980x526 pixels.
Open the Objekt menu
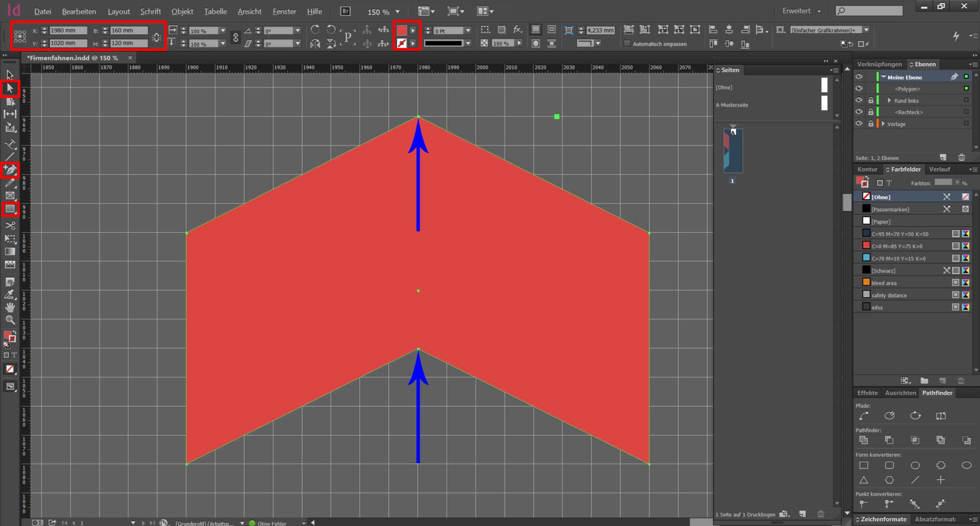click(182, 11)
